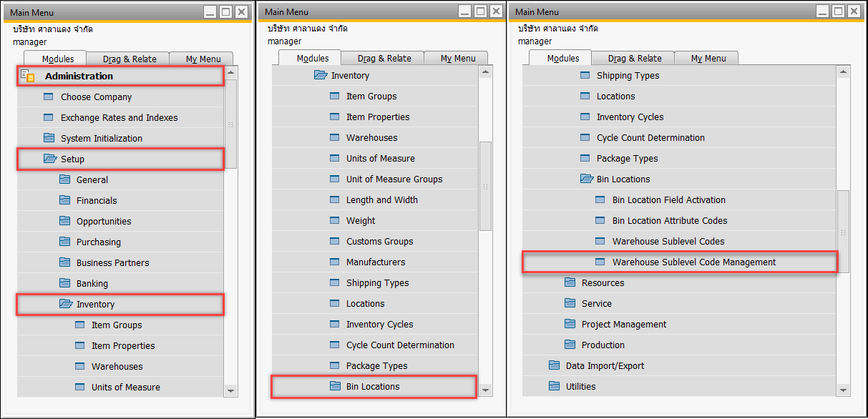Open Drag & Relate tab in middle window
This screenshot has height=419, width=868.
coord(384,58)
